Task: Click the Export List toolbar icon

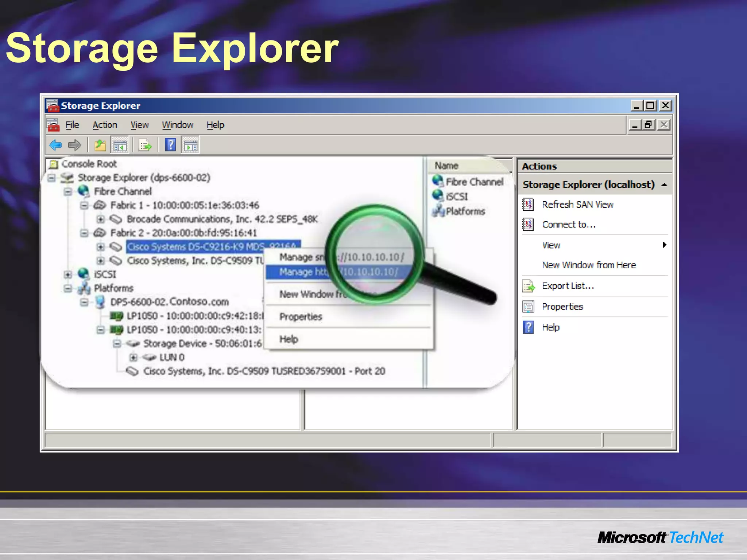Action: click(x=145, y=145)
